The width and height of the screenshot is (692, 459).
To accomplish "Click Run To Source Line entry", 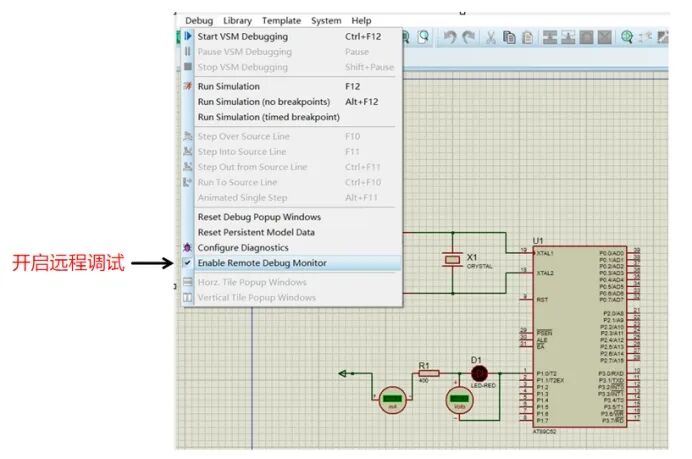I will pyautogui.click(x=291, y=183).
